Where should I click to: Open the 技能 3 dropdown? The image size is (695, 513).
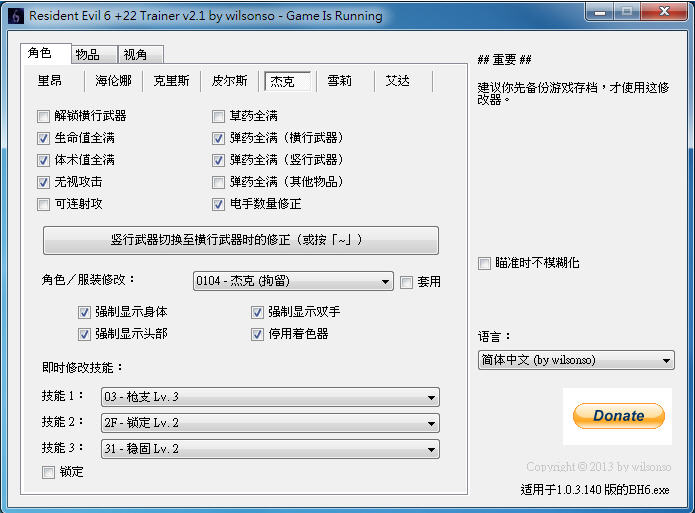pos(270,449)
